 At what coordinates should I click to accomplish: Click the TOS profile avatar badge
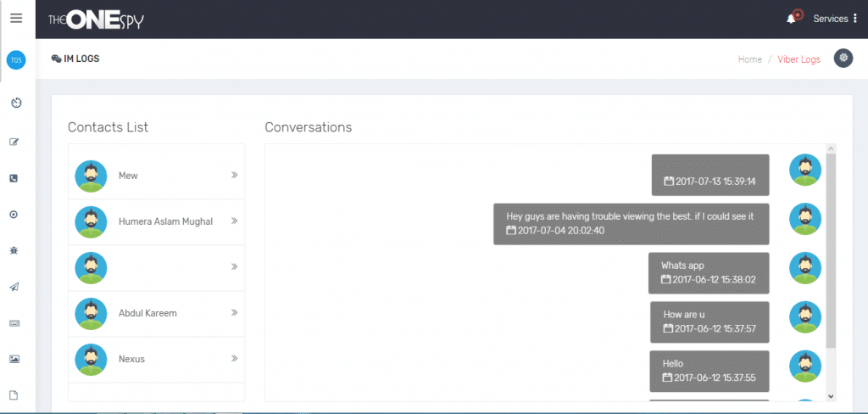point(16,59)
